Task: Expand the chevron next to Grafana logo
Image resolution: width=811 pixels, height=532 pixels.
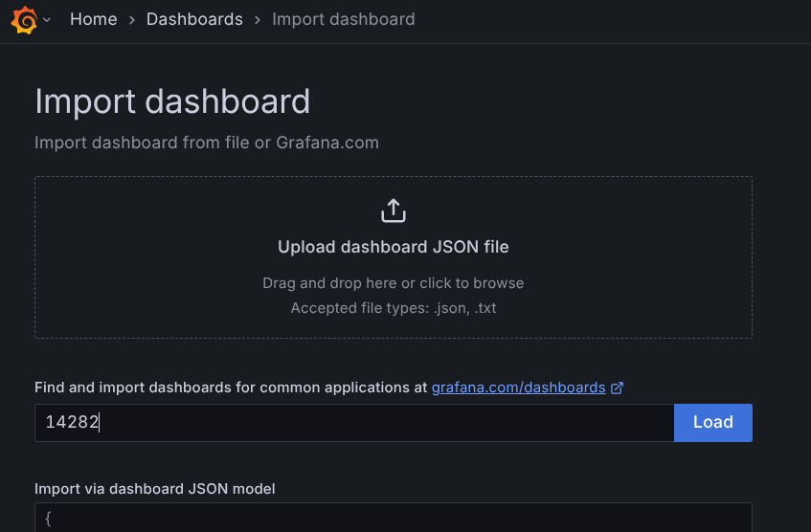Action: [x=47, y=20]
